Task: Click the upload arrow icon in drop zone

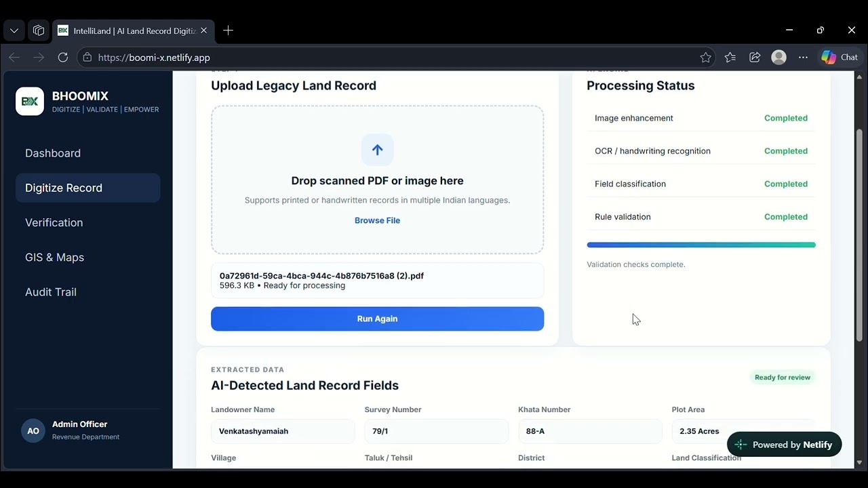Action: point(378,150)
